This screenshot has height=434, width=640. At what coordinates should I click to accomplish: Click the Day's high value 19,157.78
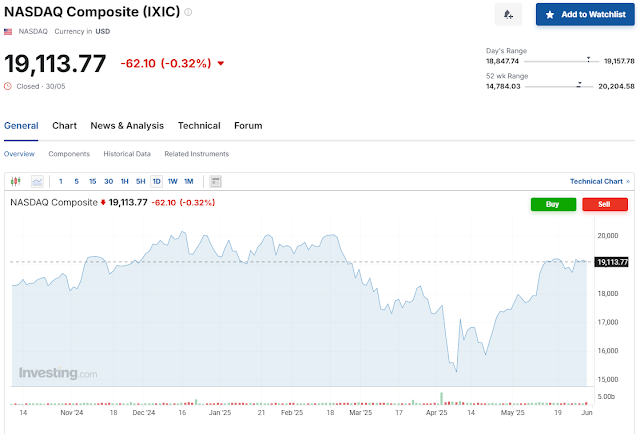pyautogui.click(x=619, y=61)
